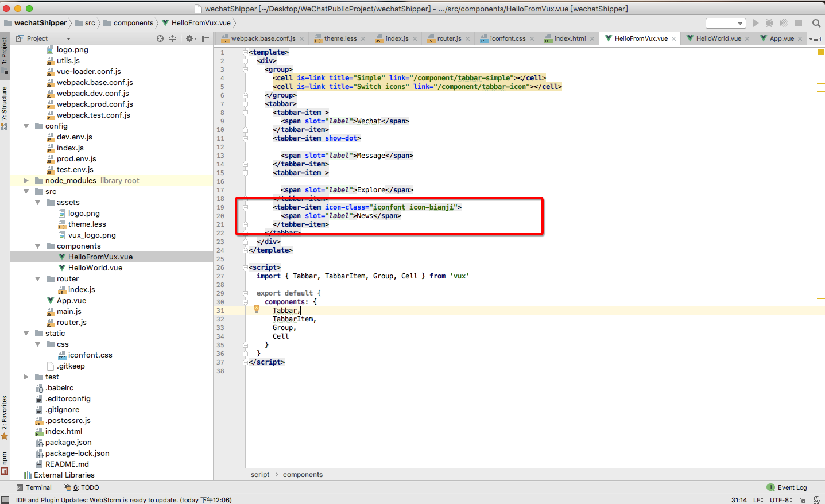Close the webpack.base.conf.js tab
Image resolution: width=825 pixels, height=504 pixels.
tap(301, 39)
